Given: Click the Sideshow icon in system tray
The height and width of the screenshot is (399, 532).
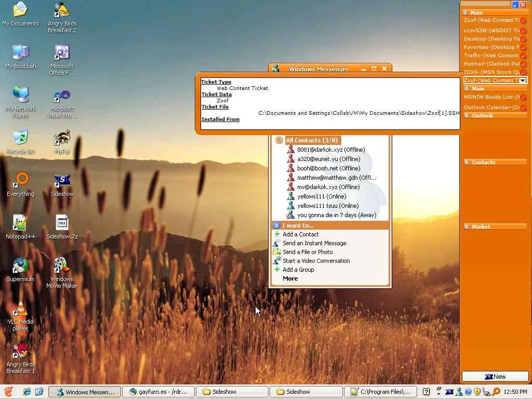Looking at the screenshot, I should click(449, 392).
